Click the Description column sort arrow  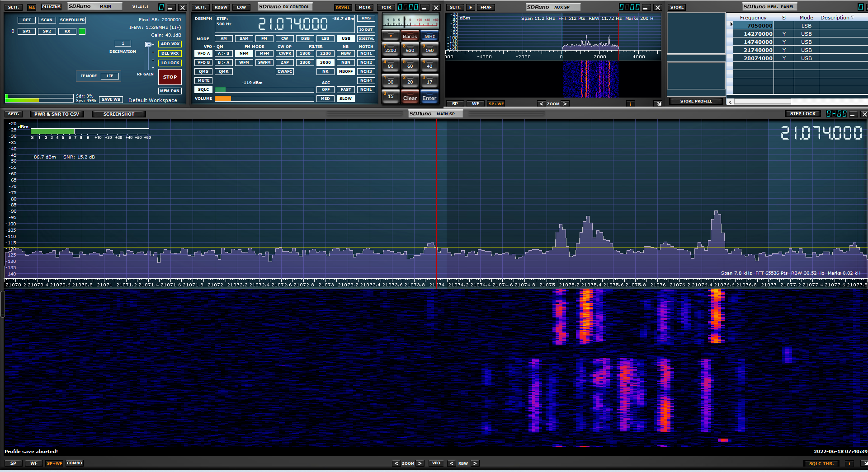pos(853,18)
